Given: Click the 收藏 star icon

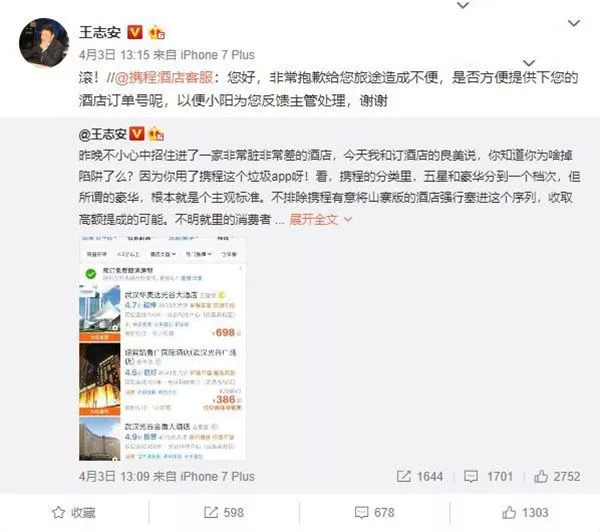Looking at the screenshot, I should click(59, 512).
